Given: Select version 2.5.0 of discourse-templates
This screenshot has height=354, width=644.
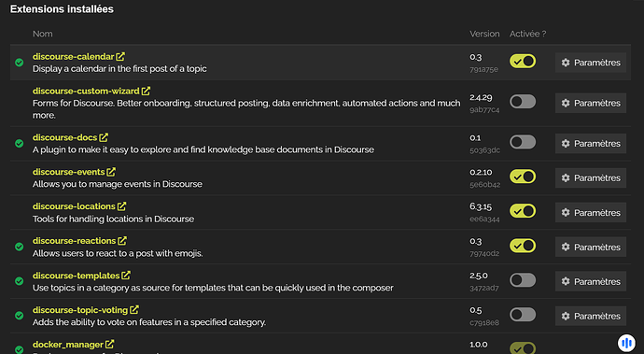Looking at the screenshot, I should [479, 276].
